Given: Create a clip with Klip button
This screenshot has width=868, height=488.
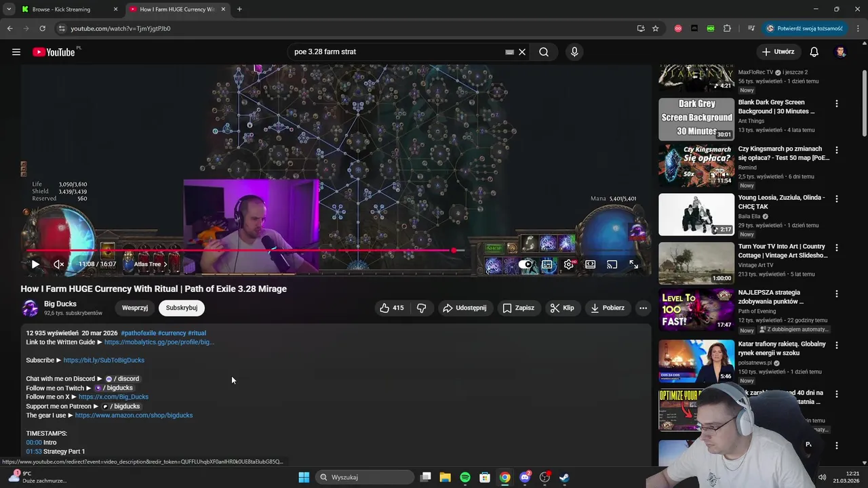Looking at the screenshot, I should point(562,308).
